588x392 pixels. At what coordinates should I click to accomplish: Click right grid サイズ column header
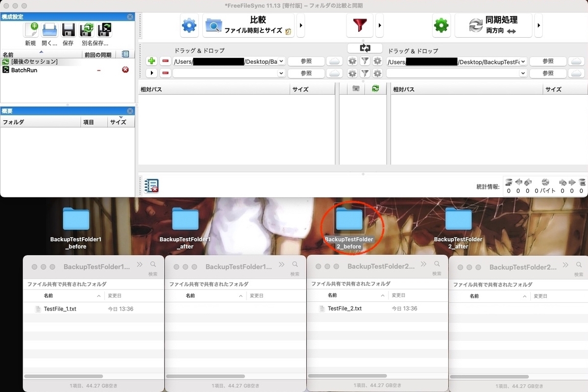[x=565, y=89]
